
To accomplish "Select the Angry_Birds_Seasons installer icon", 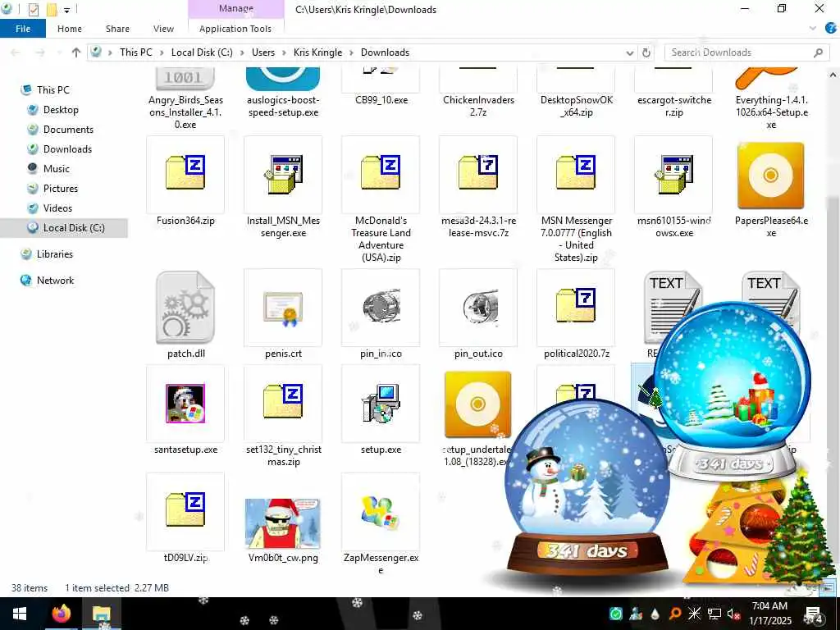I will coord(185,79).
